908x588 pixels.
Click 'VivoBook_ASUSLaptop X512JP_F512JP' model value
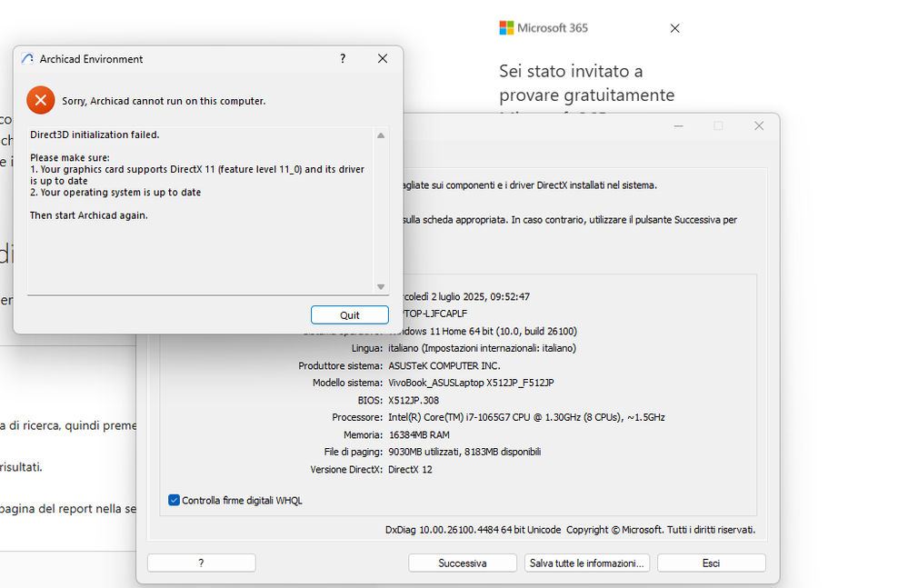(x=471, y=383)
